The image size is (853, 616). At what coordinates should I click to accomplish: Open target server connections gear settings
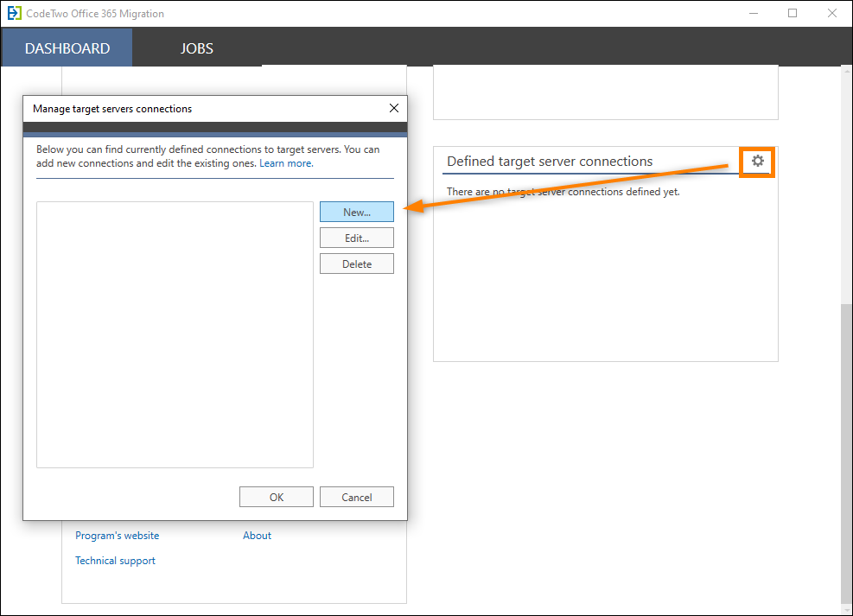(x=757, y=161)
